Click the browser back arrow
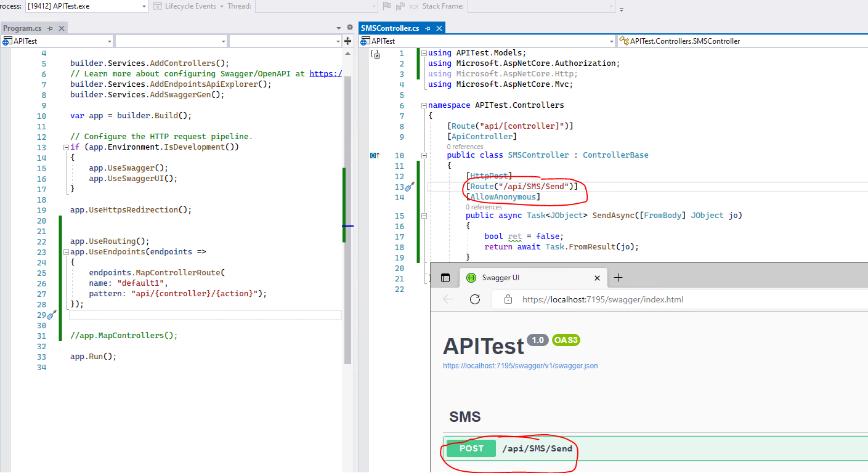 448,299
